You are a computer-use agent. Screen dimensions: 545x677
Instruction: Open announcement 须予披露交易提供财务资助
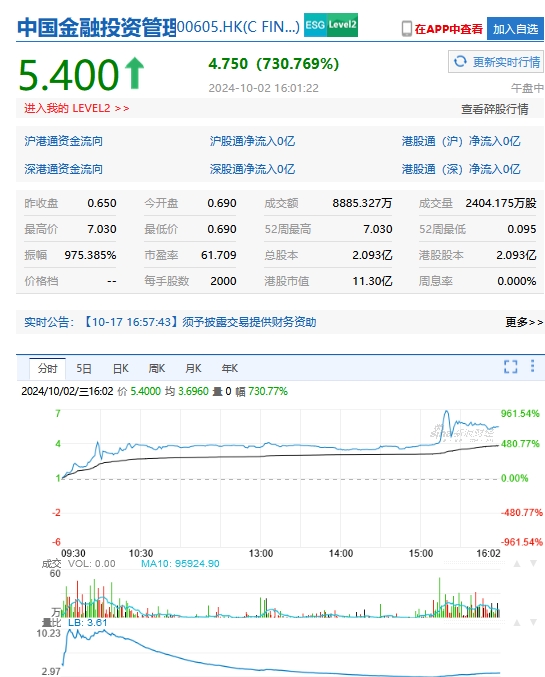[249, 322]
